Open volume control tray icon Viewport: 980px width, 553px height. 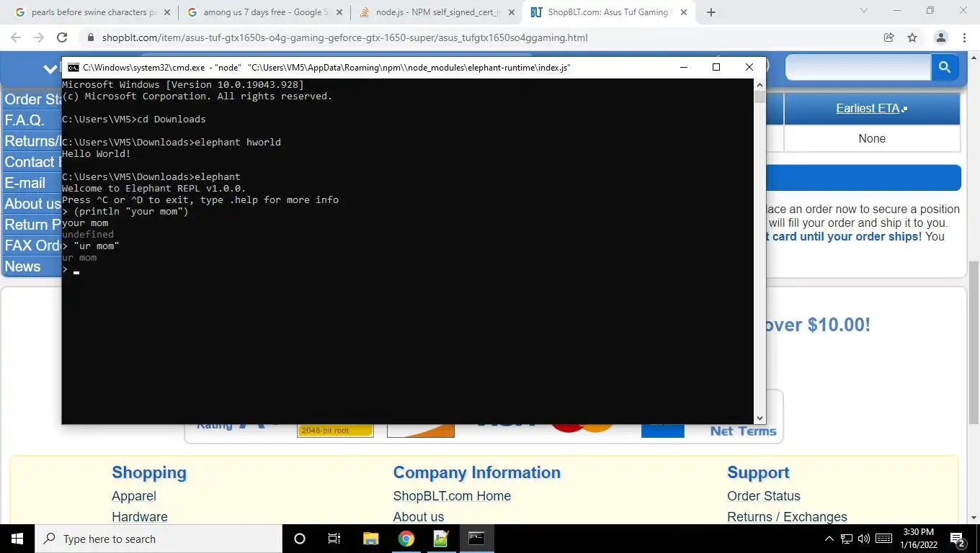864,539
